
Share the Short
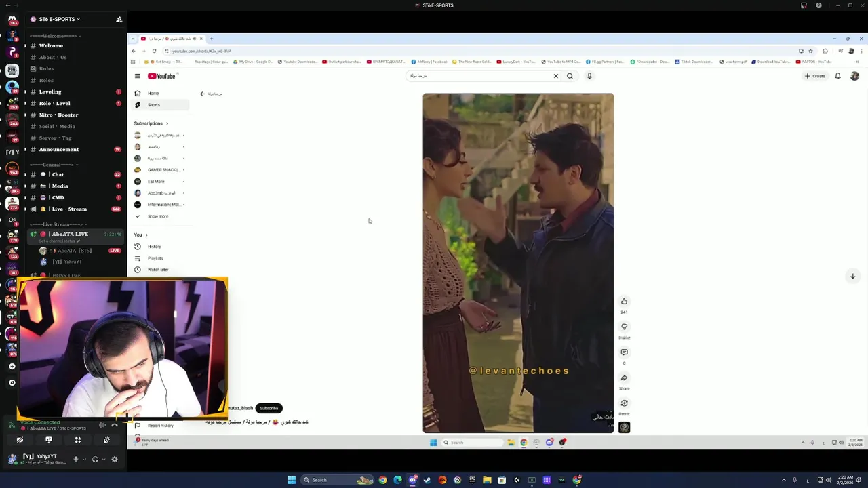tap(625, 378)
